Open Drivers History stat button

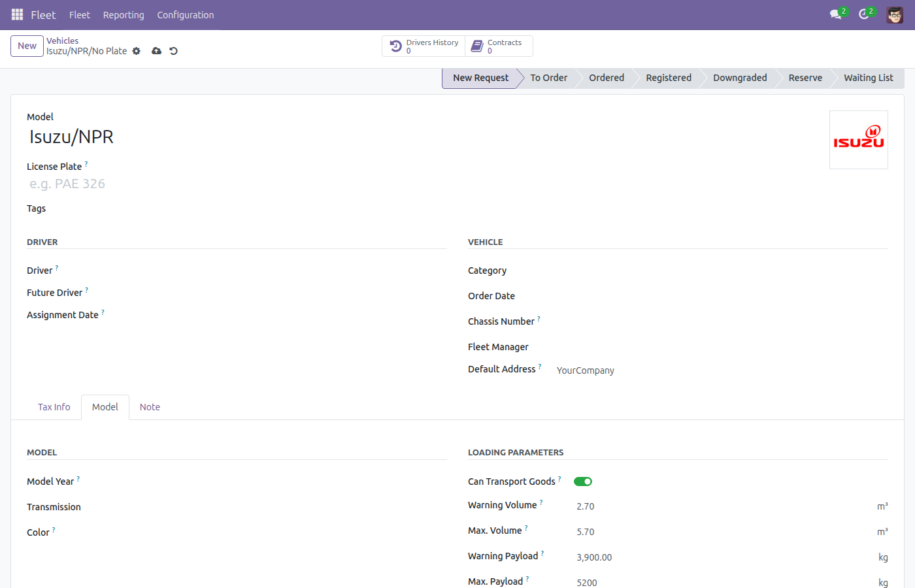424,46
